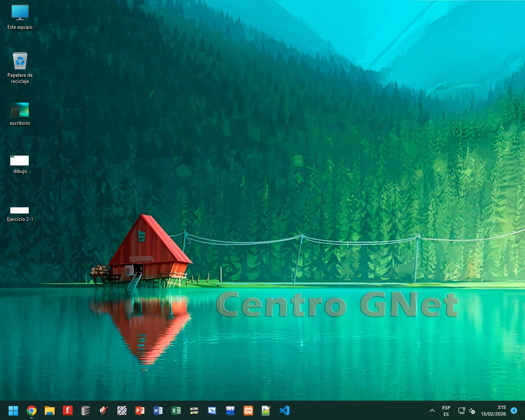Select the escritorio image file
525x420 pixels.
[x=20, y=113]
